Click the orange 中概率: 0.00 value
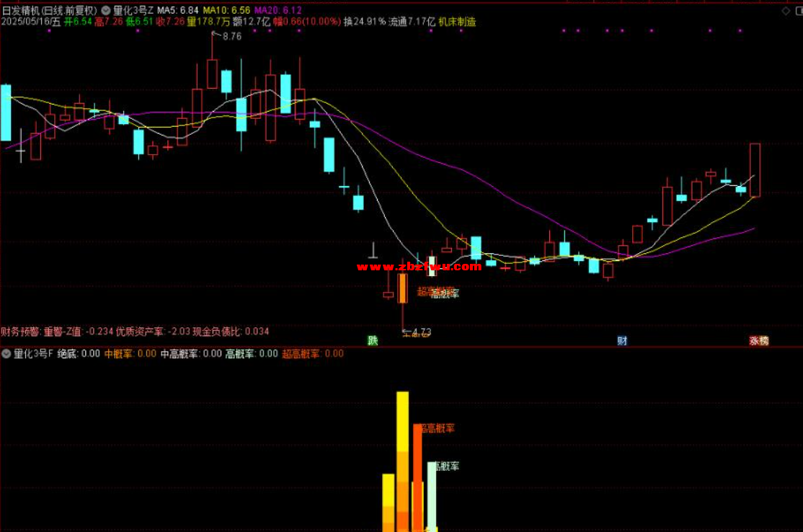Image resolution: width=803 pixels, height=532 pixels. point(130,353)
